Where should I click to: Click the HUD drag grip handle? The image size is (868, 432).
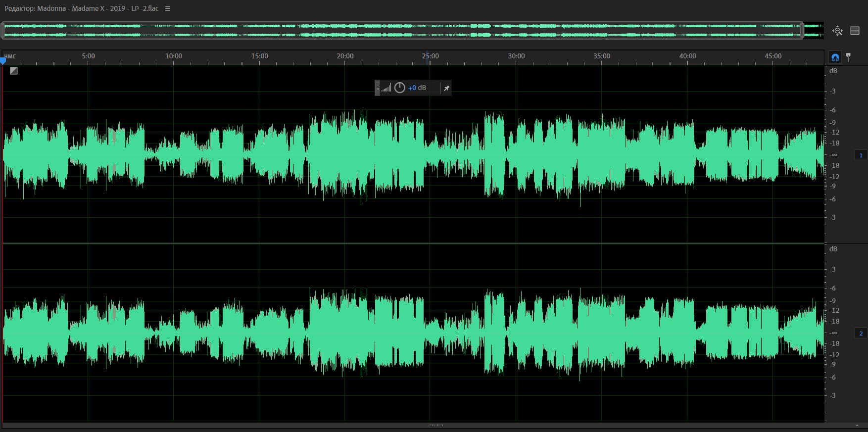(377, 88)
